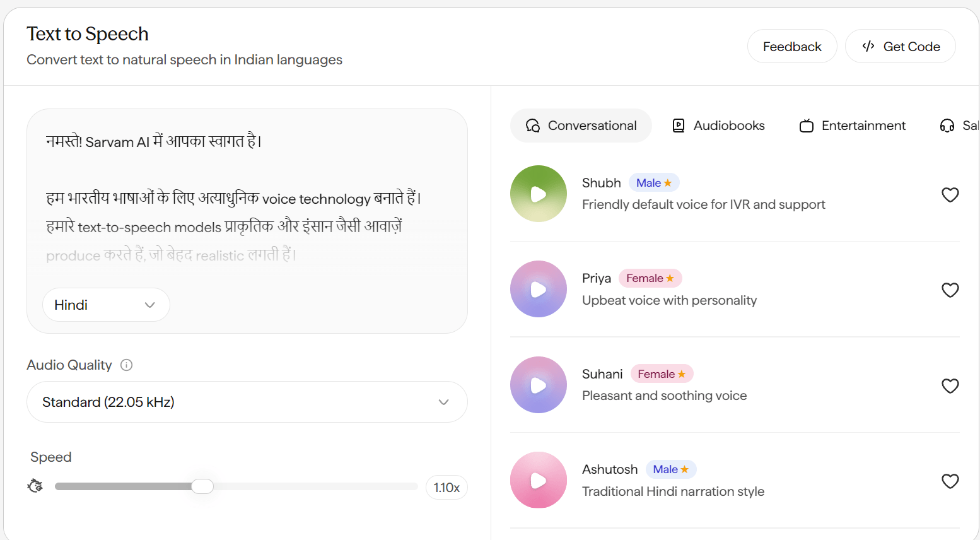
Task: Favorite the Shubh voice with heart icon
Action: coord(950,195)
